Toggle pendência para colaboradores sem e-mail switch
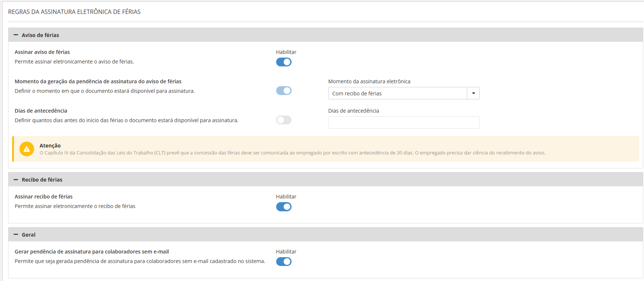Screen dimensions: 644x281 pyautogui.click(x=283, y=262)
